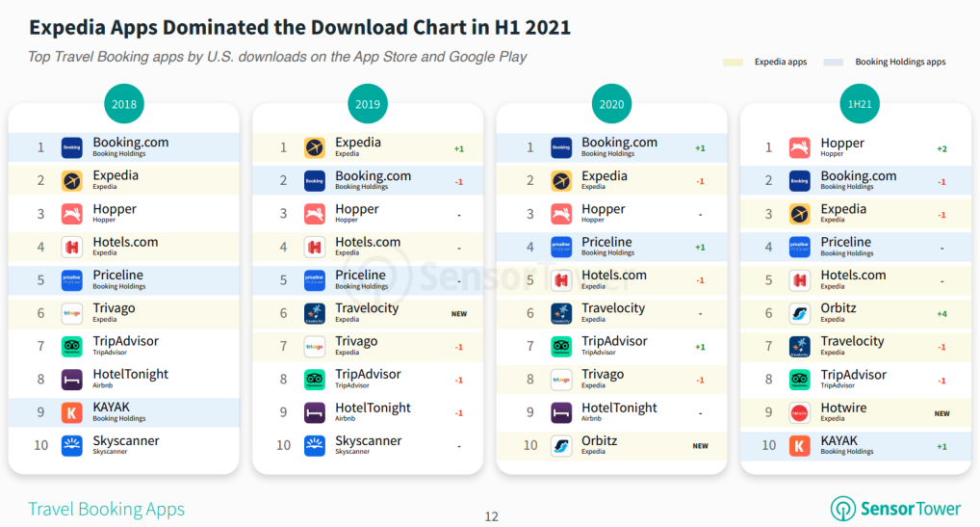Image resolution: width=980 pixels, height=527 pixels.
Task: Click the "Skyscanner" name in the 2018 column
Action: coord(125,440)
